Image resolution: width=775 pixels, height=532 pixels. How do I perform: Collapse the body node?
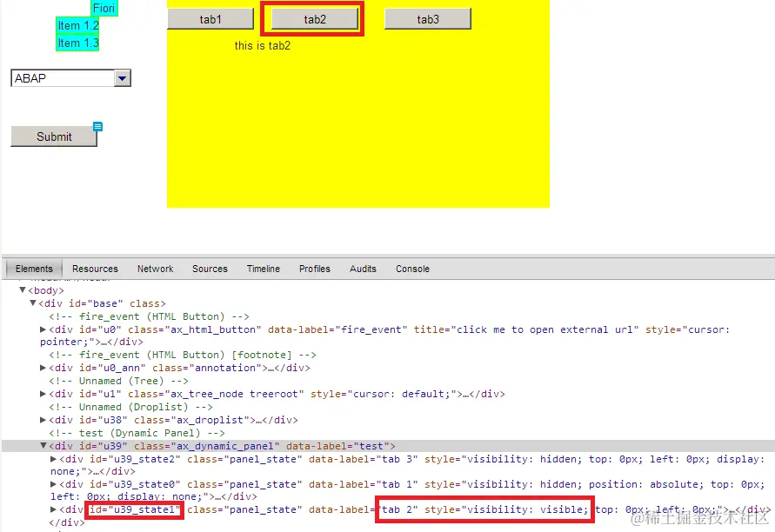click(x=23, y=290)
